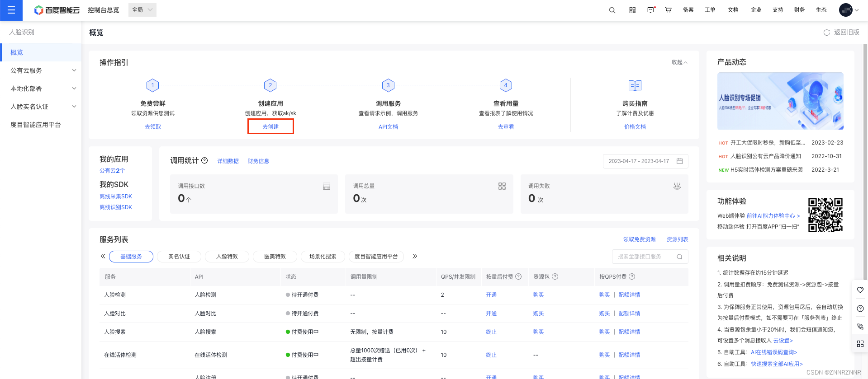The height and width of the screenshot is (379, 868).
Task: Open the 价格文档 link
Action: tap(635, 127)
